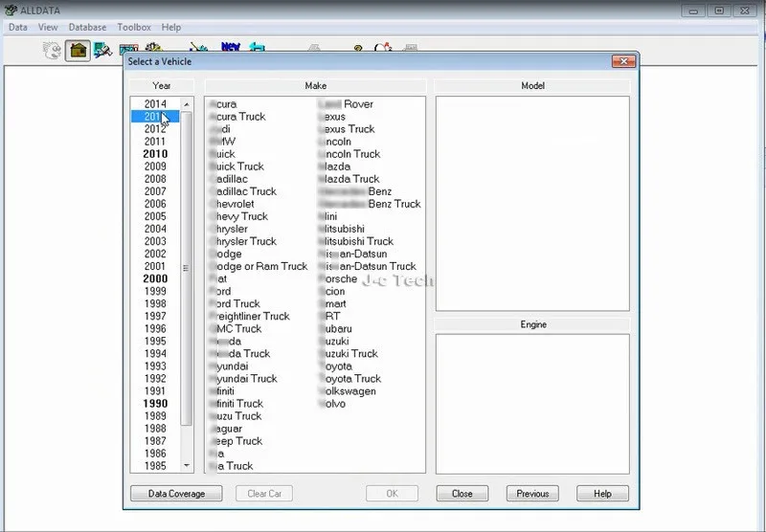Select Buick in the Make list

222,154
